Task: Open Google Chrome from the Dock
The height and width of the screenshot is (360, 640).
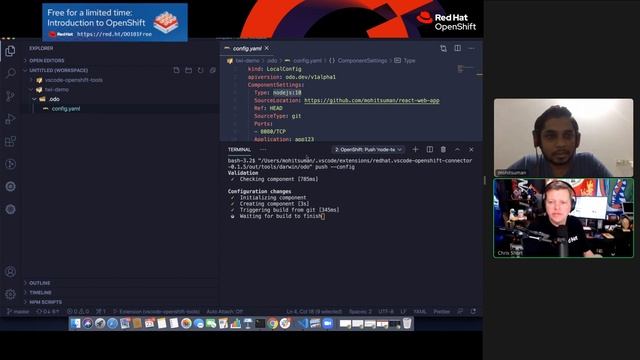Action: click(x=273, y=324)
